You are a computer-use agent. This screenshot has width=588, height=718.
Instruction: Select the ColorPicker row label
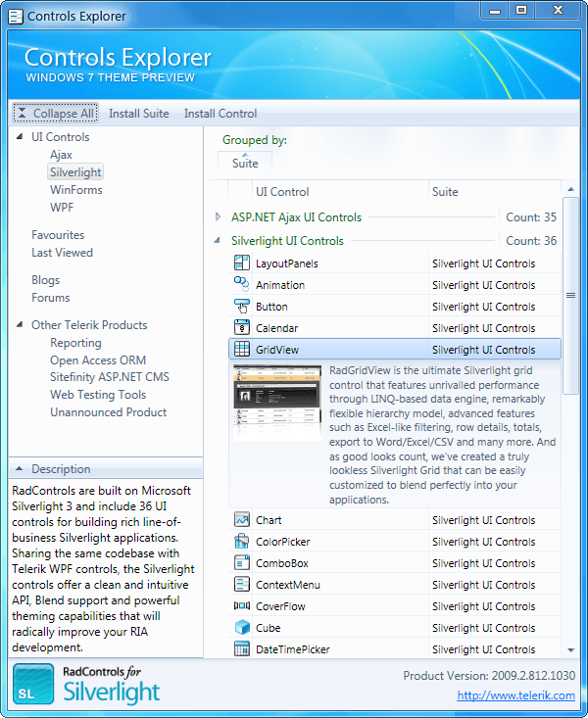(282, 542)
